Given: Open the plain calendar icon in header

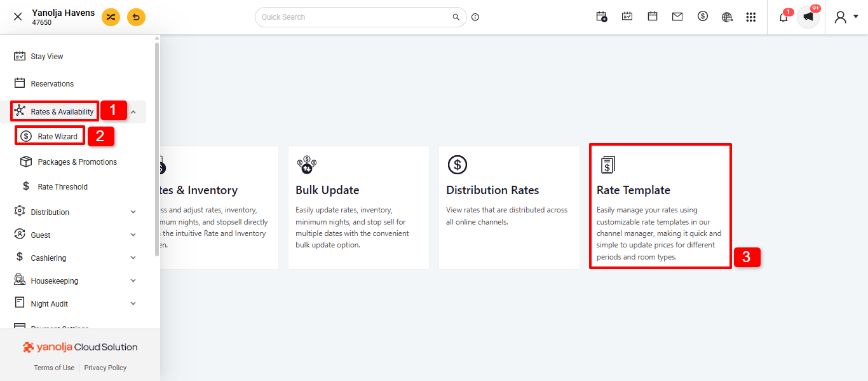Looking at the screenshot, I should coord(653,17).
